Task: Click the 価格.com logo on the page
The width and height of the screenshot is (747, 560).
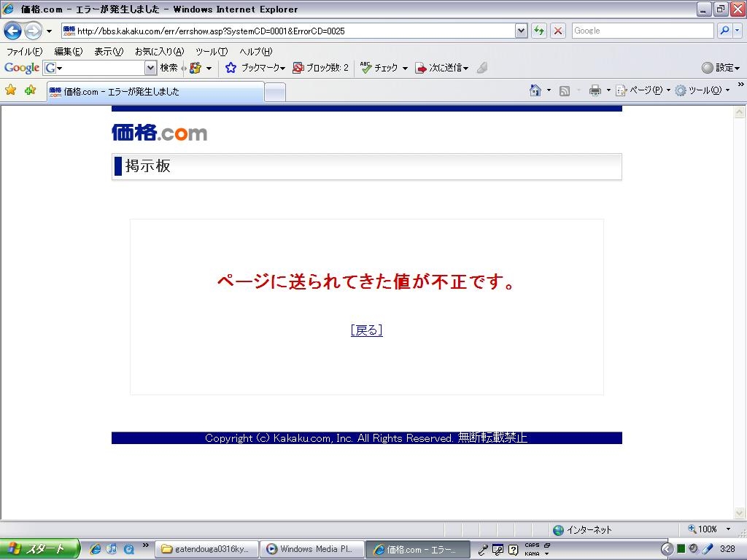Action: point(160,133)
